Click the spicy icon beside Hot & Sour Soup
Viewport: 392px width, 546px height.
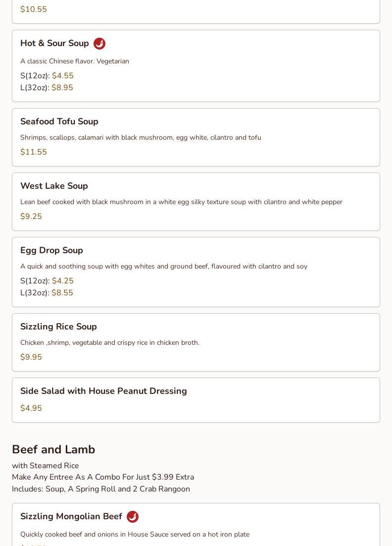click(99, 44)
